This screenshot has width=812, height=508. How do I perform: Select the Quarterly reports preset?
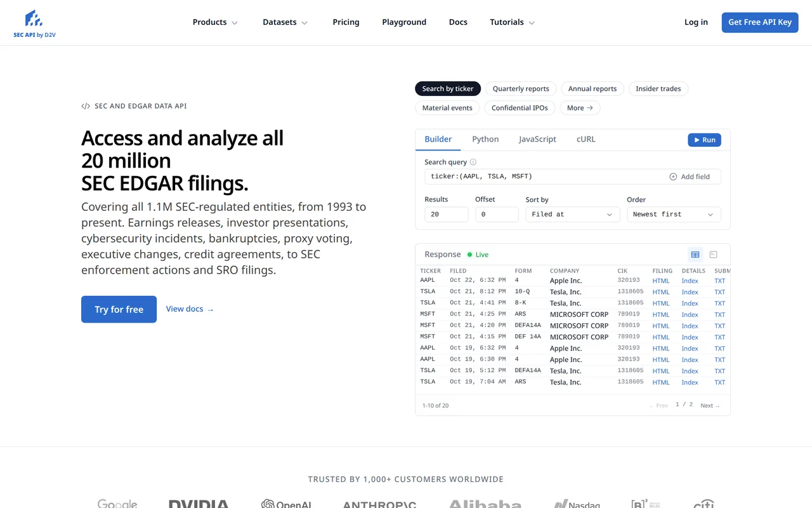[x=521, y=89]
